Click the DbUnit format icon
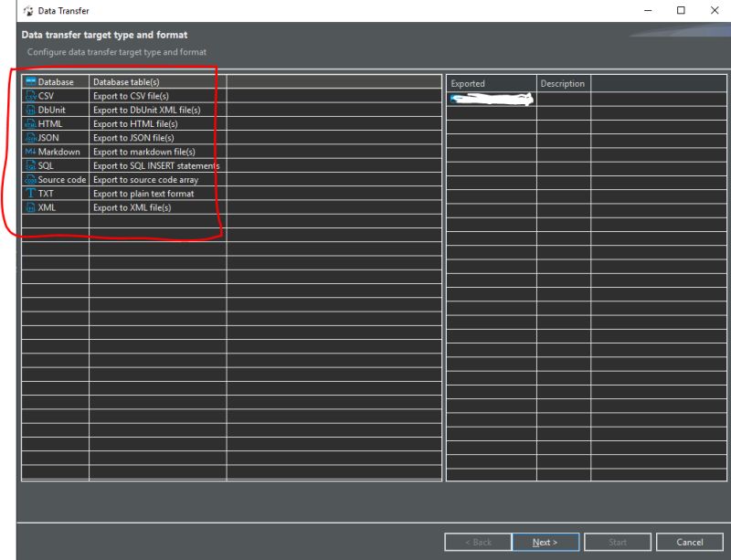Viewport: 731px width, 560px height. click(30, 109)
